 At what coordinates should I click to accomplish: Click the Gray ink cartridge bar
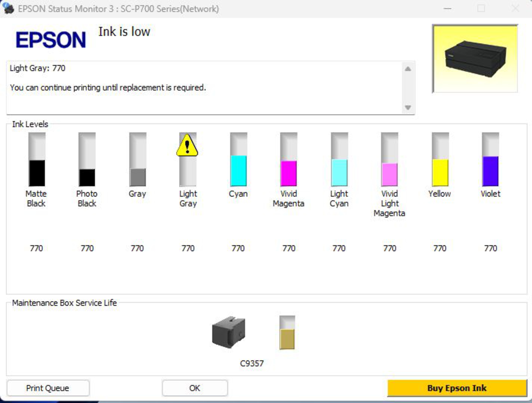138,160
